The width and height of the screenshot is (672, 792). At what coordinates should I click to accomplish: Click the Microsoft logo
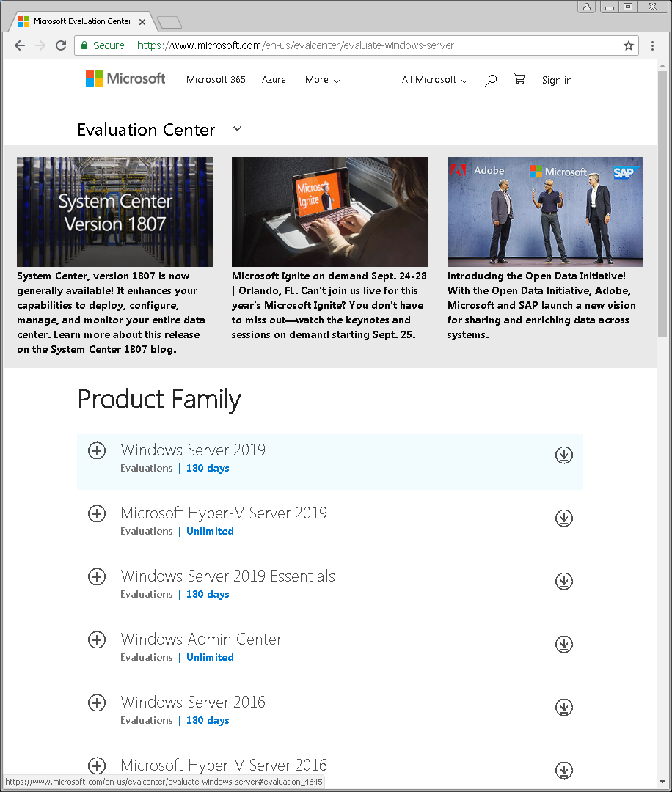click(x=125, y=78)
